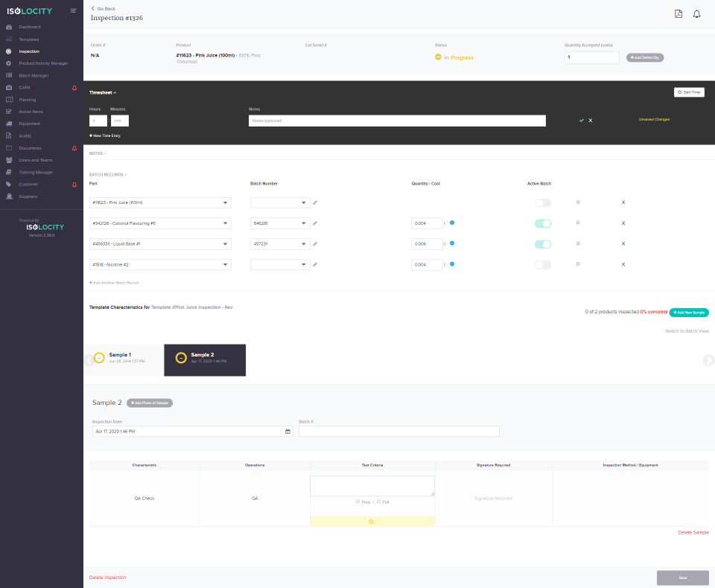Open the PDF export icon
Viewport: 715px width, 588px height.
[x=679, y=13]
